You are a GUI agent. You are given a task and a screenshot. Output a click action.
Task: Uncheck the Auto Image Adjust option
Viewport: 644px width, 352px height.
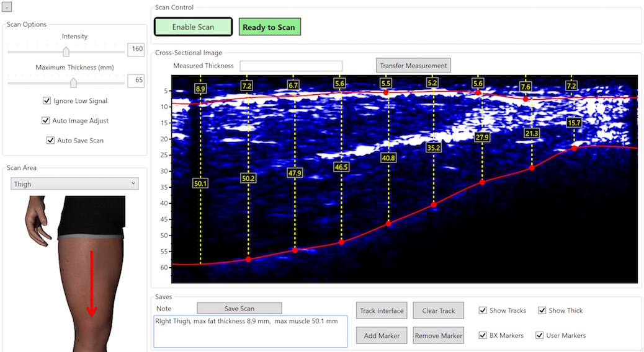pyautogui.click(x=47, y=121)
